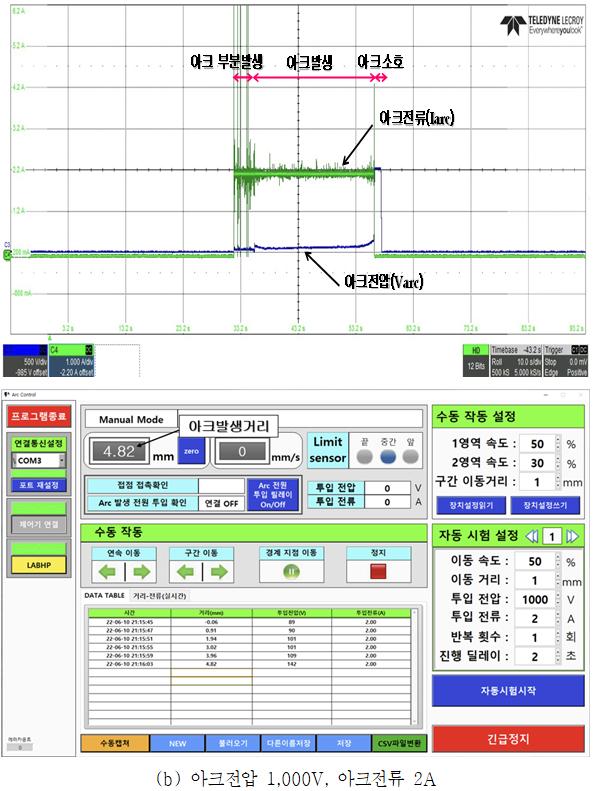
Task: Click the red stop square icon
Action: point(378,572)
